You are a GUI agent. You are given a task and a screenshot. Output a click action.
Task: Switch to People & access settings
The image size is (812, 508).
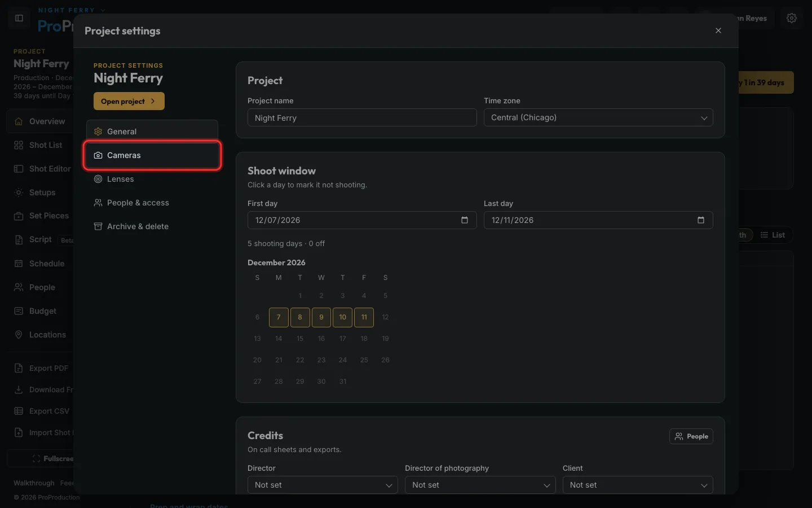click(152, 203)
